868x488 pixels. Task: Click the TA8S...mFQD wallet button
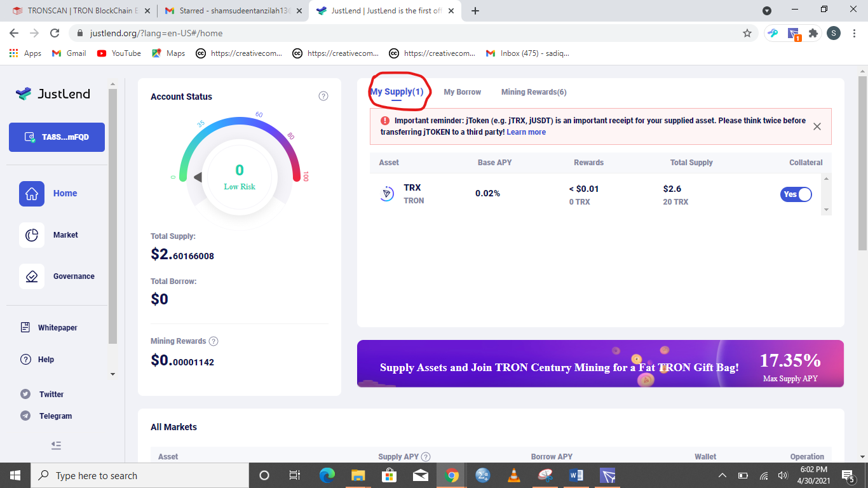click(57, 137)
